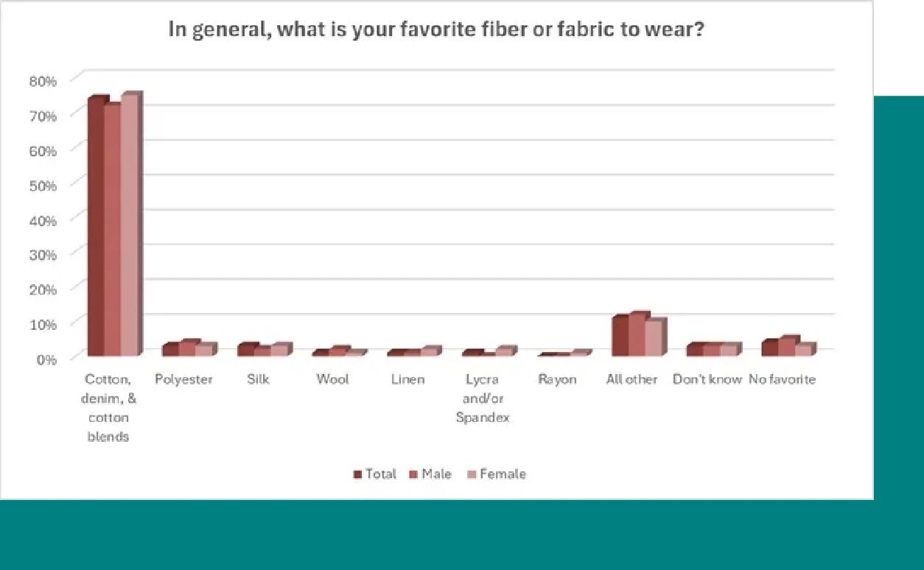
Task: Select the 50% y-axis tick label
Action: [x=43, y=186]
